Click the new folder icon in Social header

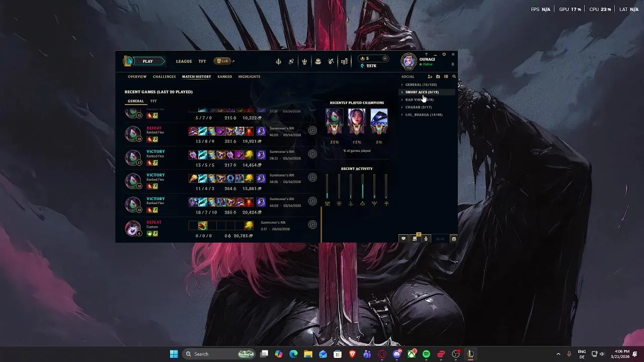tap(438, 76)
